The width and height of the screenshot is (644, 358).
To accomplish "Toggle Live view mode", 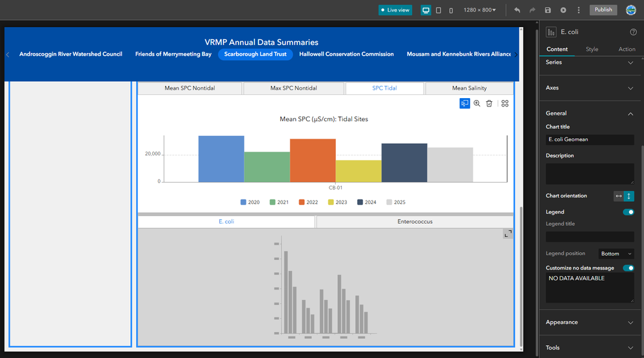I will 395,10.
